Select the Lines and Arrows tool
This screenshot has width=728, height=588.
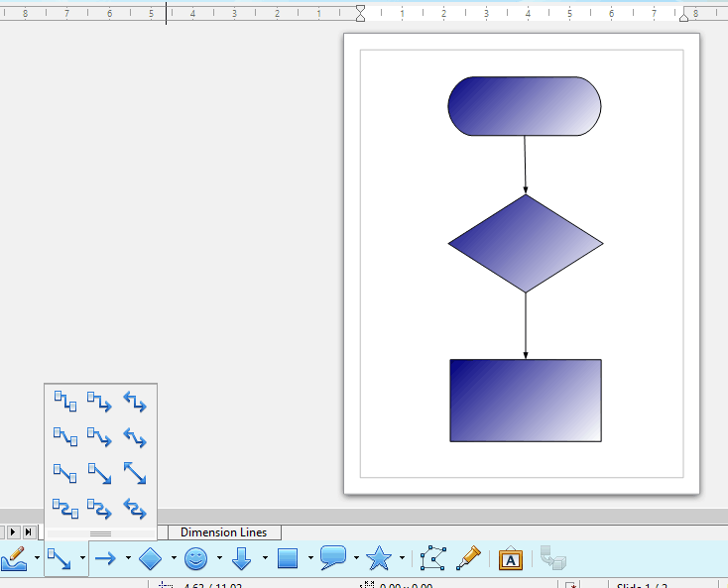point(105,558)
